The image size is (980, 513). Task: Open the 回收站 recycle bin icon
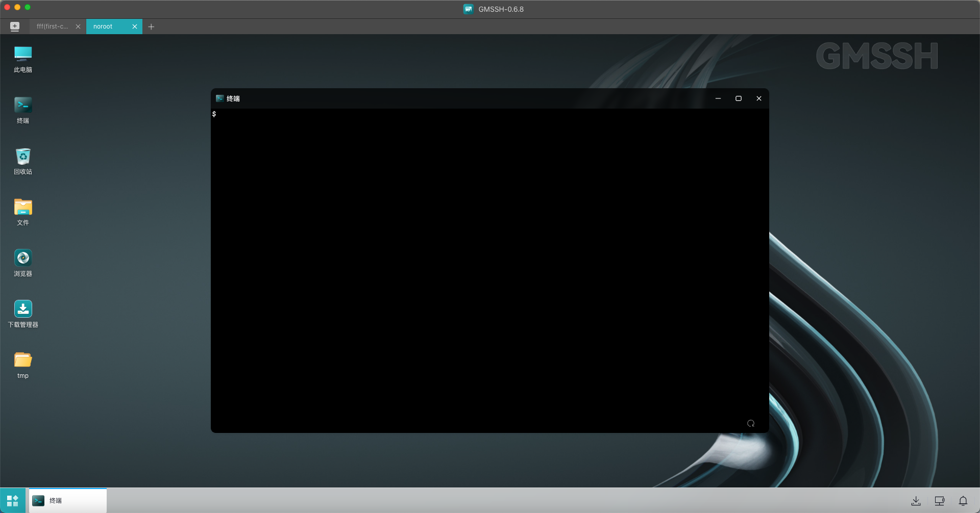pos(23,161)
